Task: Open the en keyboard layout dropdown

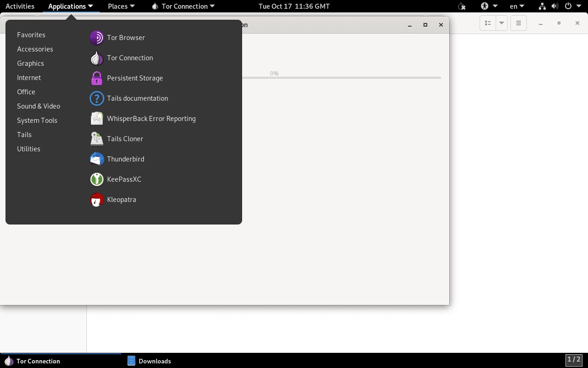Action: tap(517, 6)
